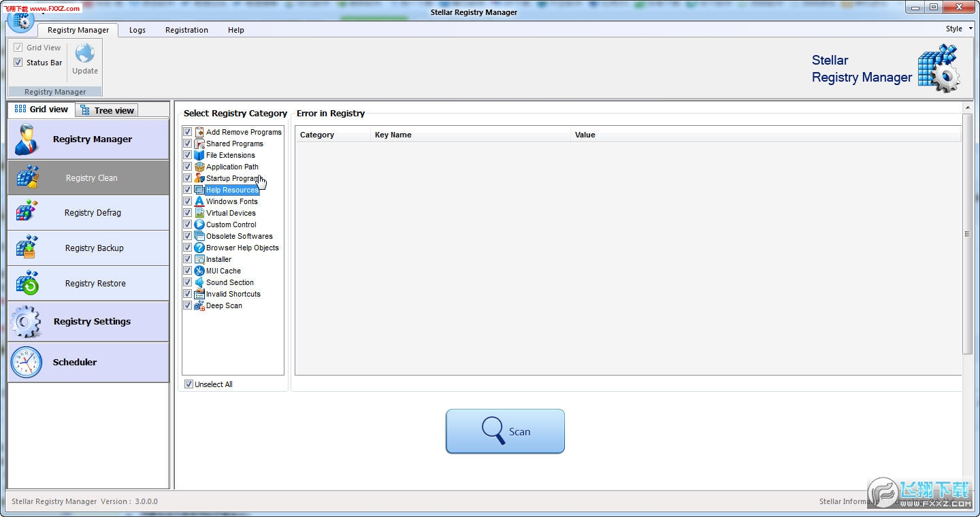
Task: Select the MUI Cache label
Action: 223,271
